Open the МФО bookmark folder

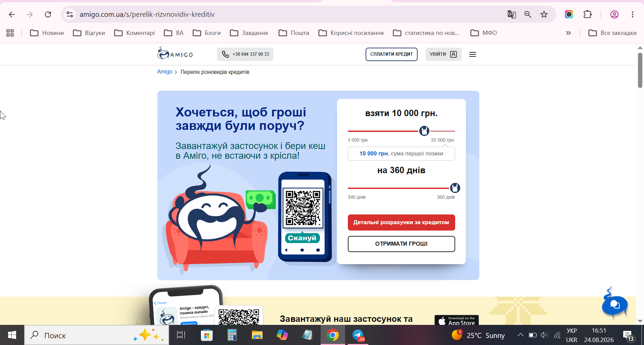484,33
